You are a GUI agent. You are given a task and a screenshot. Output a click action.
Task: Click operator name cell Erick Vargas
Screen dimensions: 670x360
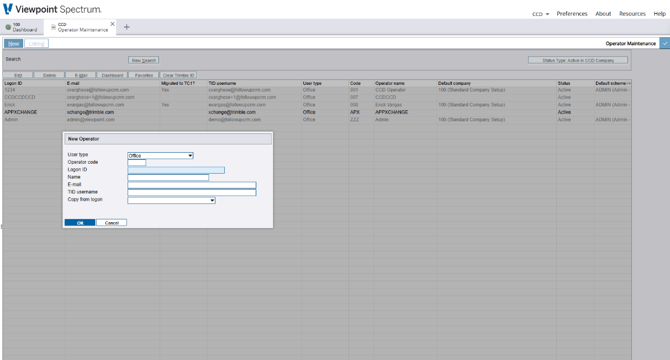[406, 105]
